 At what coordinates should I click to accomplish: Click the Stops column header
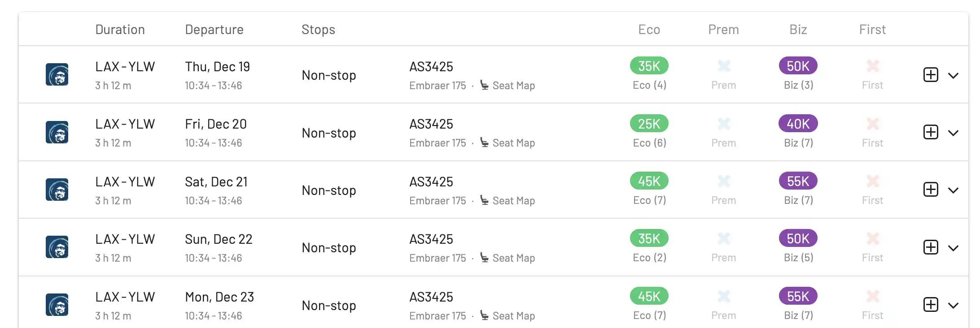coord(318,30)
